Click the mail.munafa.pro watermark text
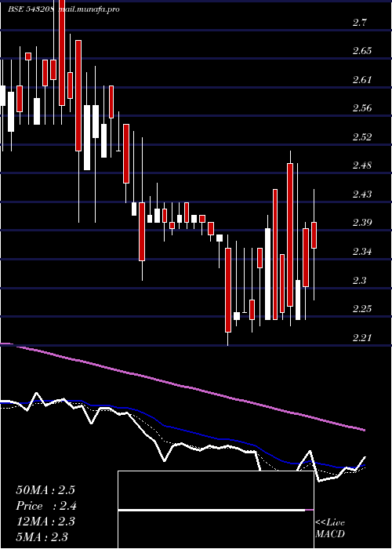The width and height of the screenshot is (392, 549). [89, 9]
